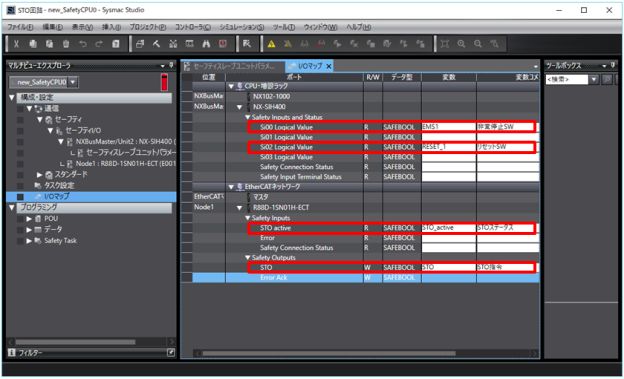The height and width of the screenshot is (379, 624).
Task: Select the NXBusMaster/Unit2 : NX-SIH400 item
Action: tap(126, 141)
